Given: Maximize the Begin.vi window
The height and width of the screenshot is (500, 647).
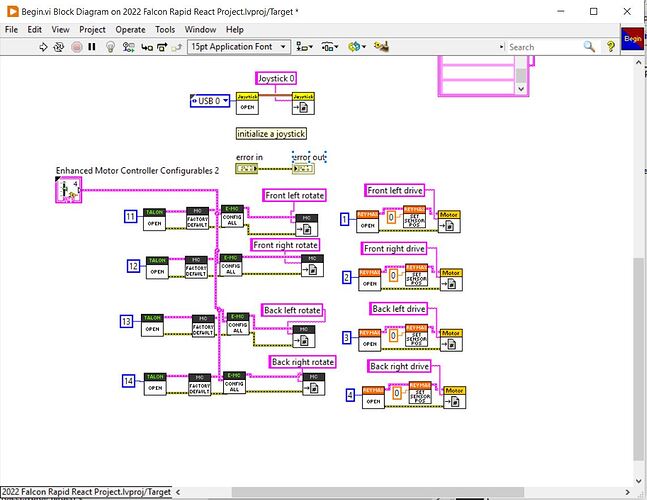Looking at the screenshot, I should pyautogui.click(x=593, y=12).
